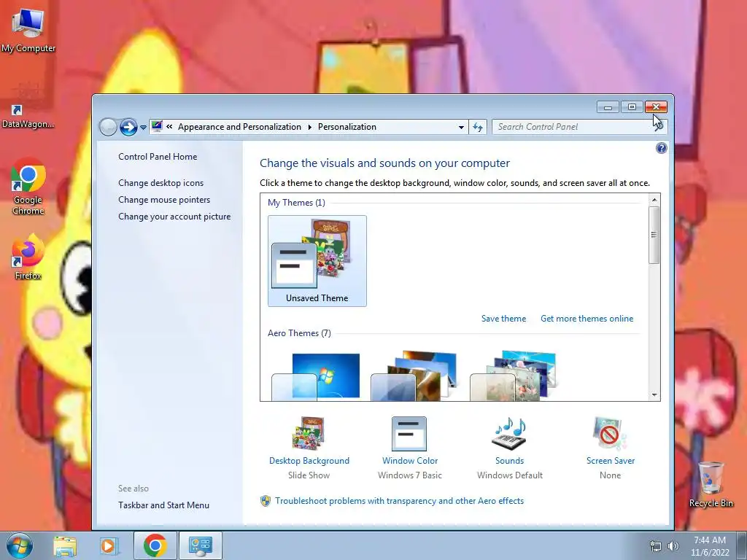Screen dimensions: 747x560
Task: Open Windows Explorer from the taskbar
Action: click(x=65, y=546)
